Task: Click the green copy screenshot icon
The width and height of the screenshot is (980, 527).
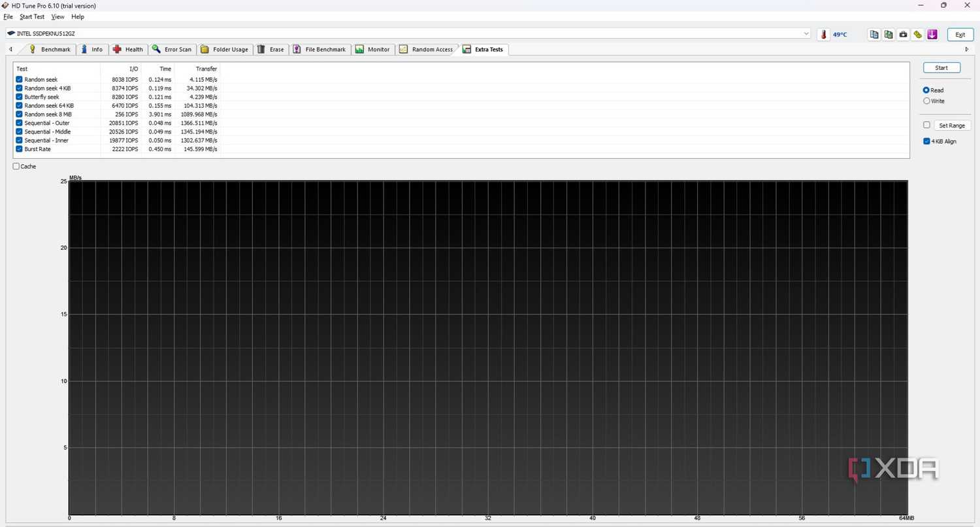Action: point(889,34)
